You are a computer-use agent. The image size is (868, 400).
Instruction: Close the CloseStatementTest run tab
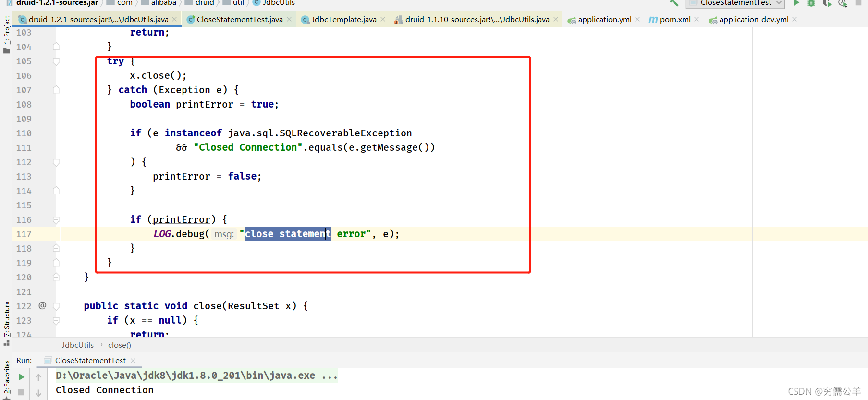click(133, 361)
